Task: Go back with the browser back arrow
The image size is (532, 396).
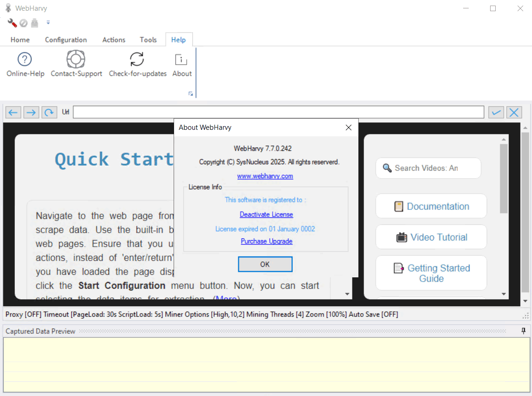Action: click(13, 112)
